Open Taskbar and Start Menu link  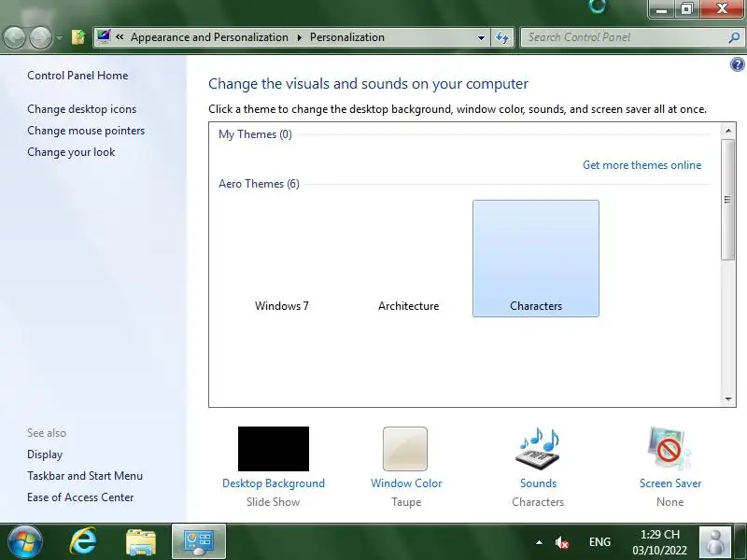(85, 476)
